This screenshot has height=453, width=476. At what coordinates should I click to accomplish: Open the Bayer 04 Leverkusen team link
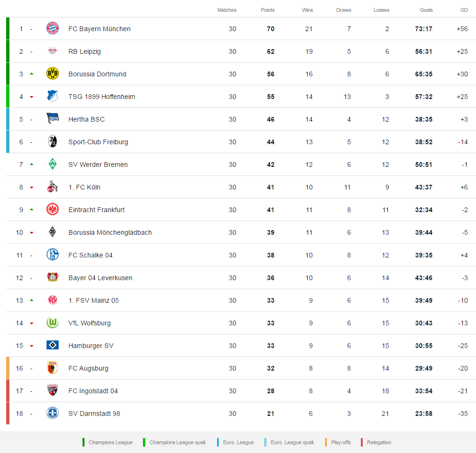100,278
